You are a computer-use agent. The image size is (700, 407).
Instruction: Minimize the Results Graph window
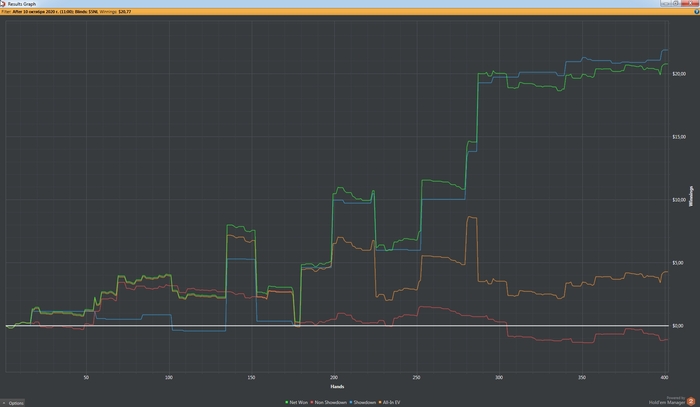pyautogui.click(x=666, y=3)
